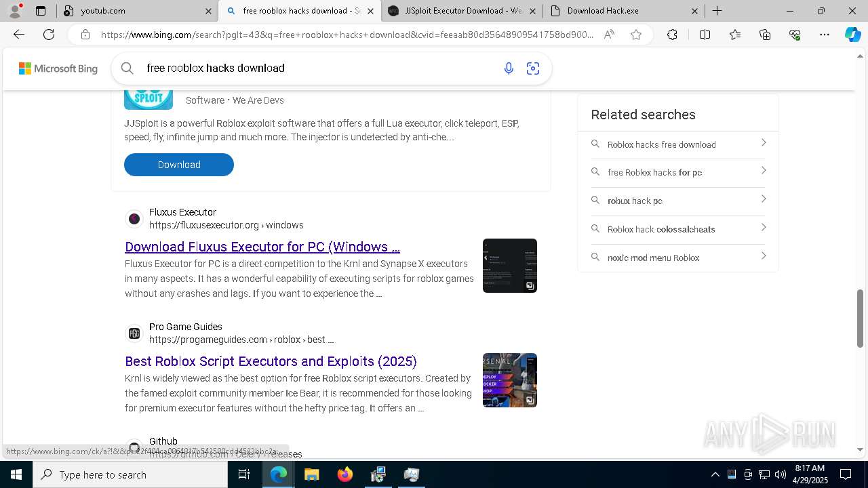The height and width of the screenshot is (488, 868).
Task: Expand 'noxic mod menu Roblox' arrow
Action: pos(764,256)
